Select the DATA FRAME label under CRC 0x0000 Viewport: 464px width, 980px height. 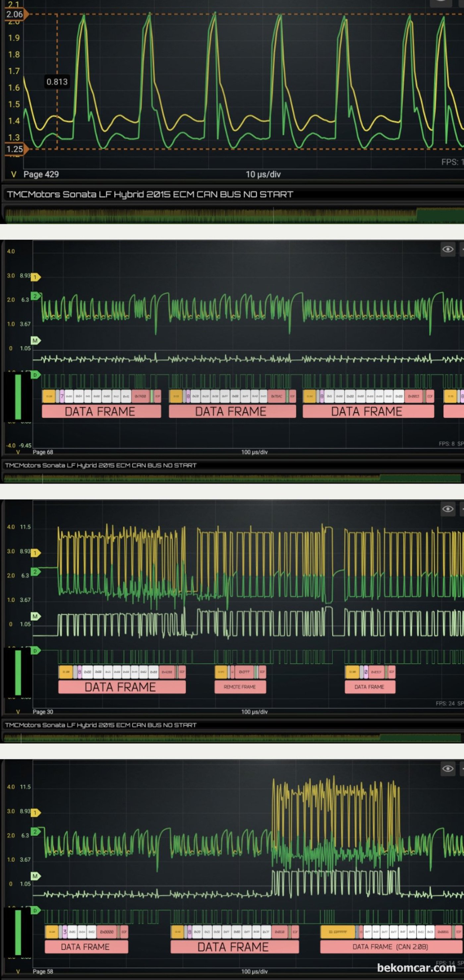click(86, 947)
